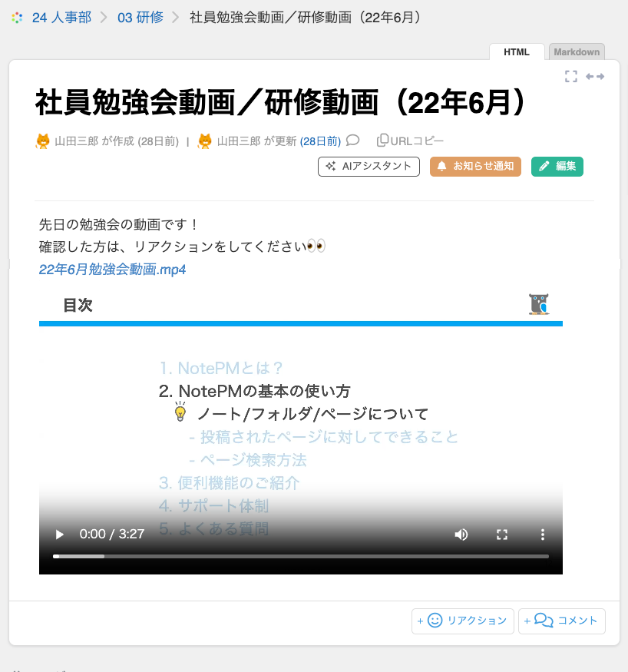Open the video more options menu

point(543,535)
